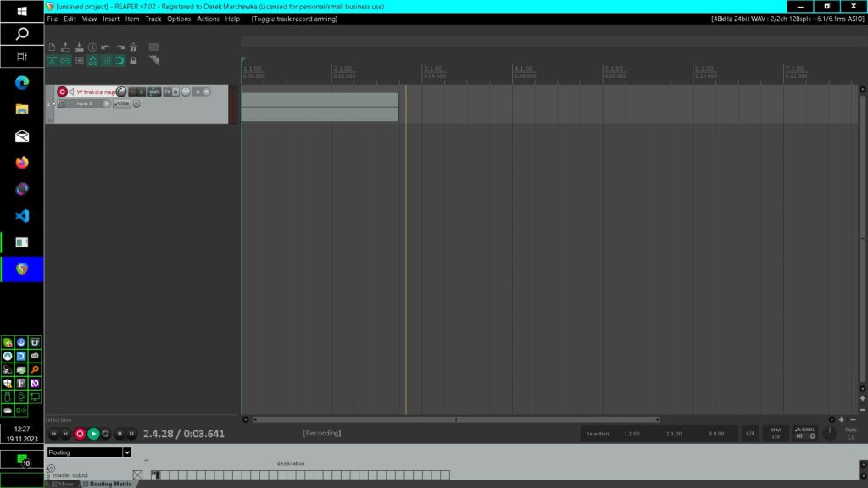Adjust the playback rate knob

coord(830,433)
